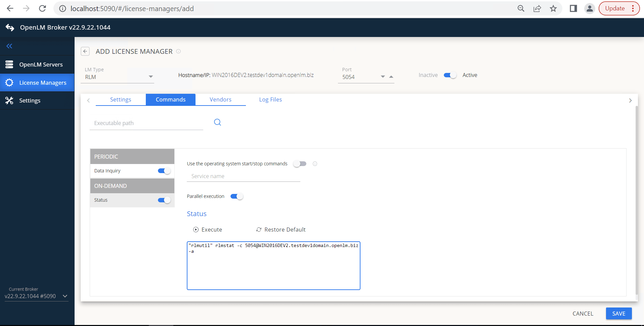Disable the Data Inquiry toggle
Image resolution: width=644 pixels, height=326 pixels.
[164, 171]
